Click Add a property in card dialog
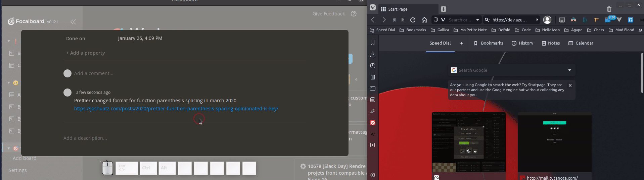Viewport: 644px width, 180px height. [85, 53]
